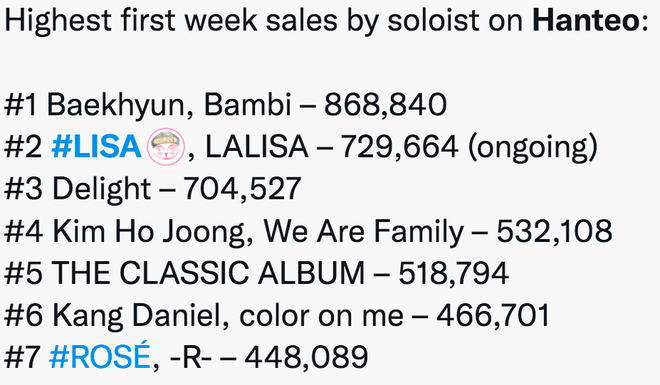
Task: Click the 532,108 sales figure
Action: point(554,231)
